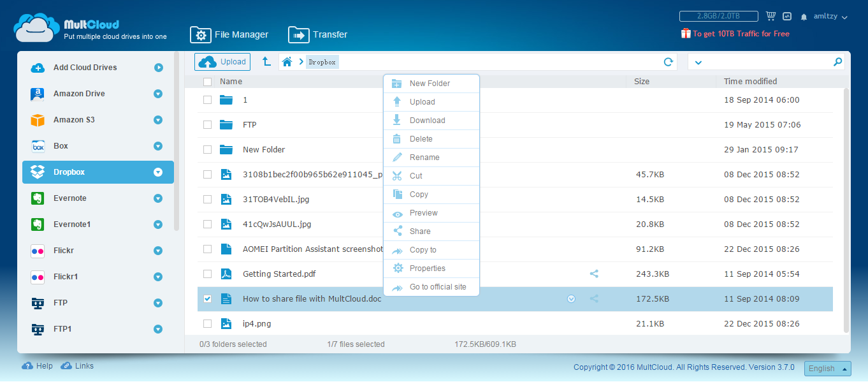
Task: Go up one folder level arrow
Action: [266, 62]
